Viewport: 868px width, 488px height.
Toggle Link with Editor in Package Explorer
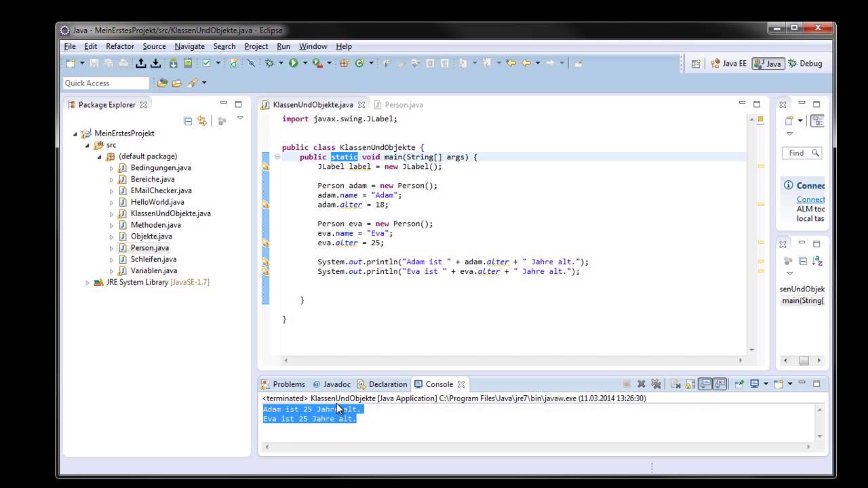tap(202, 121)
